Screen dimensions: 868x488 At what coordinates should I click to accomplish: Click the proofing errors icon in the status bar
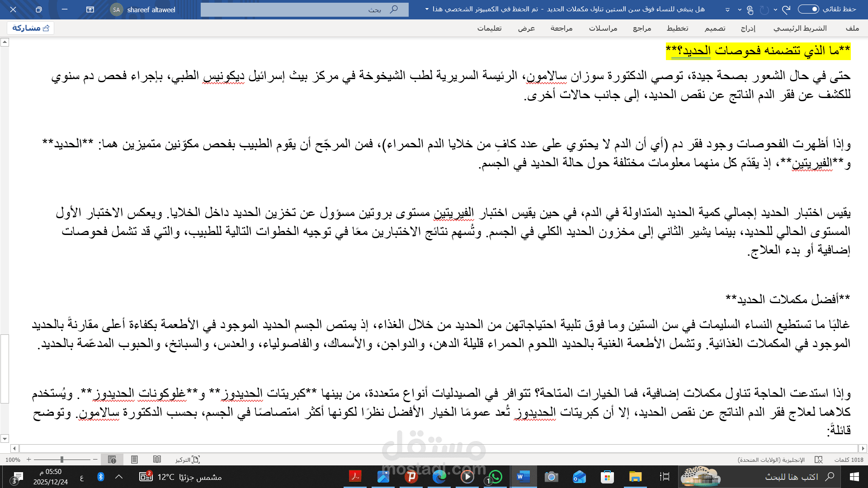click(x=819, y=460)
